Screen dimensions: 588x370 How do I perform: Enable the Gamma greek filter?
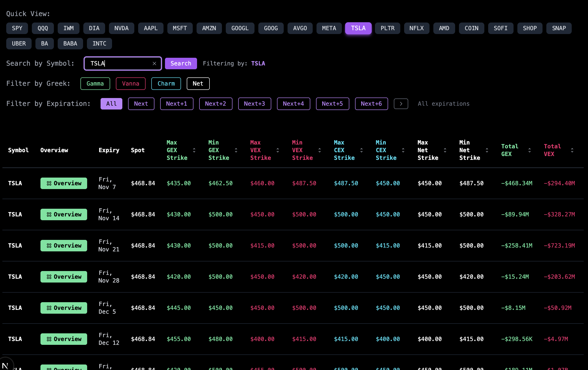(95, 84)
